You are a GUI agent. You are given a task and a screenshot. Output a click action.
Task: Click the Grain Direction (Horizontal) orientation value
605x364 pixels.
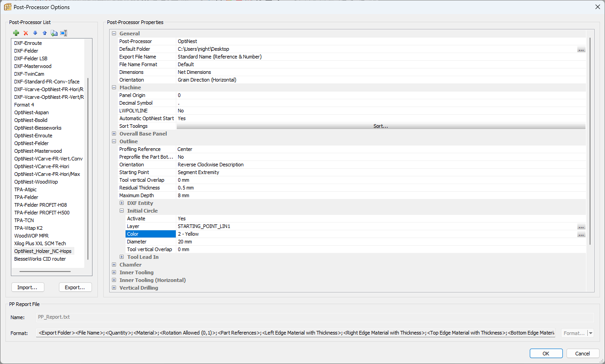(x=207, y=80)
